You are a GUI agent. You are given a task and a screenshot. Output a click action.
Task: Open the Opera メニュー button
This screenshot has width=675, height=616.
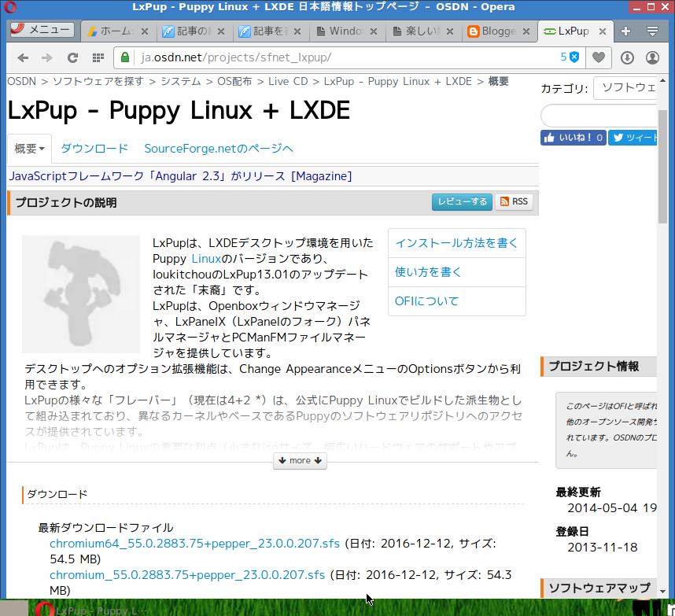point(42,30)
